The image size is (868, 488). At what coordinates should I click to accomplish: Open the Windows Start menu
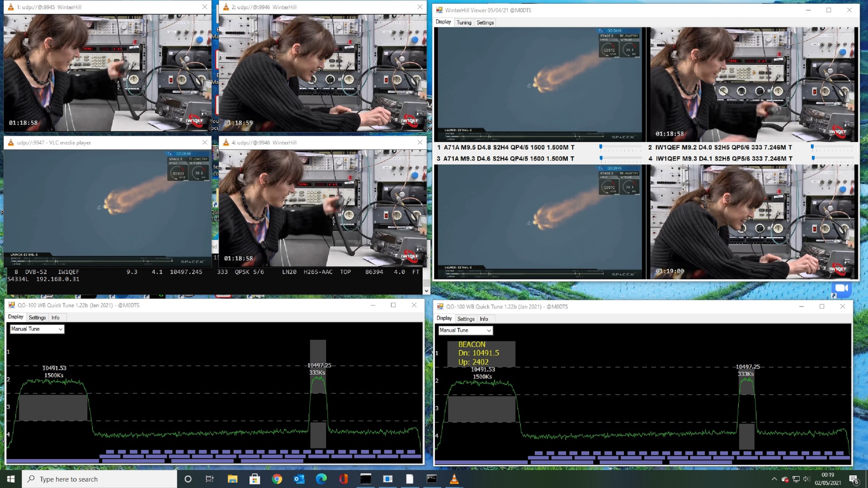coord(11,479)
